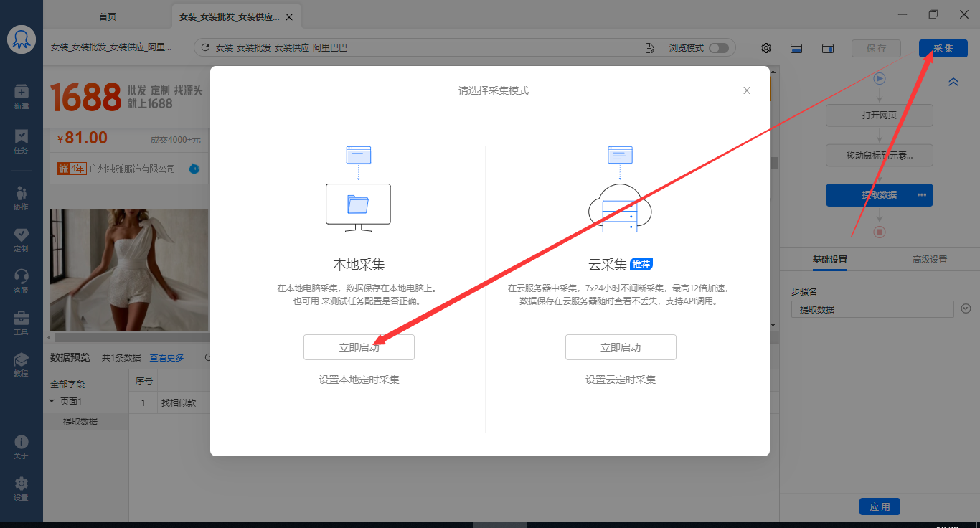980x528 pixels.
Task: Click the more dots on 提取数据 step
Action: point(922,195)
